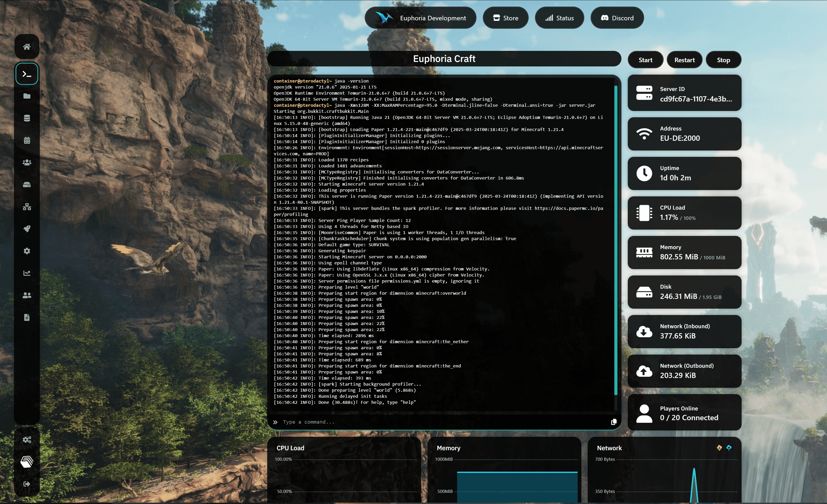
Task: Click the Server ID card's server icon
Action: coord(644,93)
